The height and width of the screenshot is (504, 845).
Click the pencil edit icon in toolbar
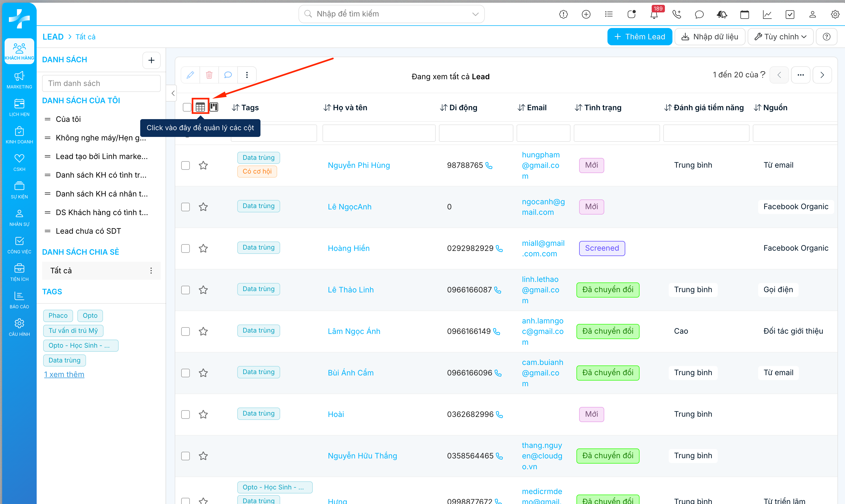(190, 75)
